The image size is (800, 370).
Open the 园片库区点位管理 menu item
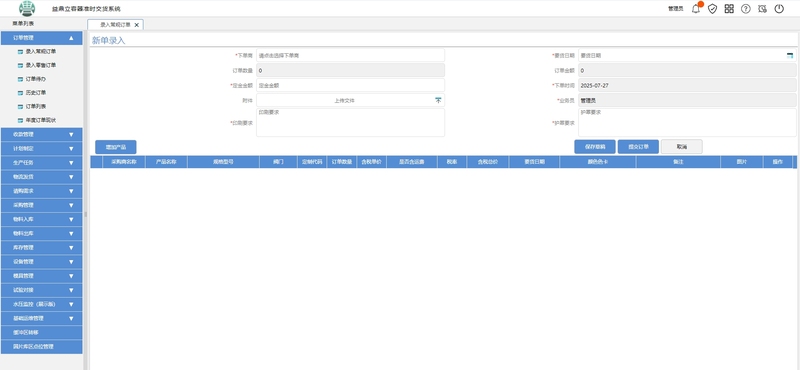41,347
